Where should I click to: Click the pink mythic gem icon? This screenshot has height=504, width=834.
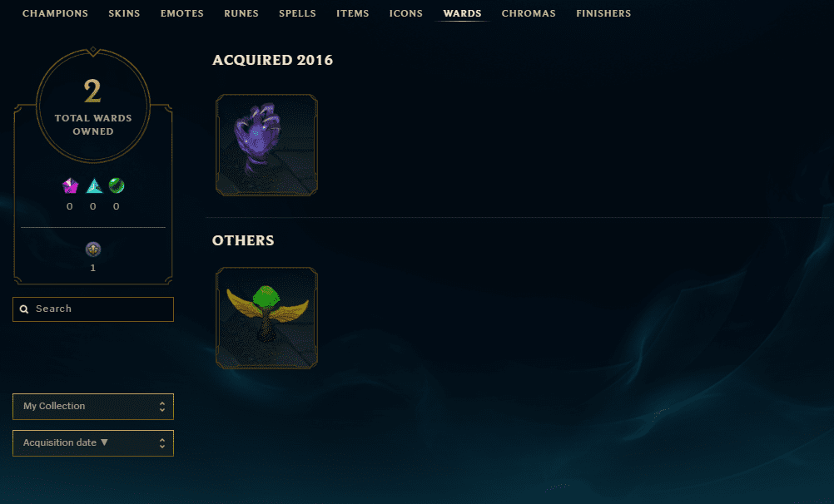tap(70, 185)
